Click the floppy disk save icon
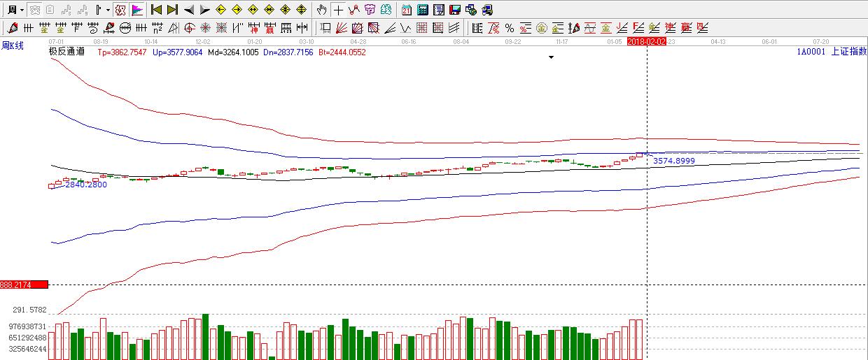868x360 pixels. click(x=455, y=10)
